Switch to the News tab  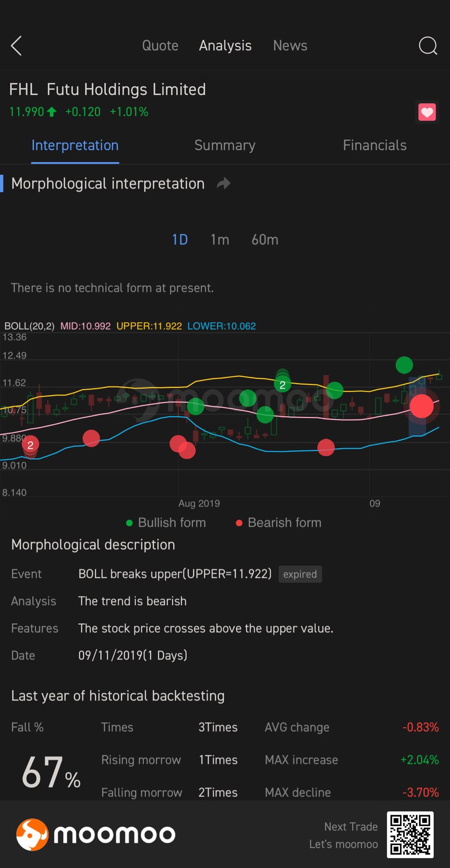point(290,45)
